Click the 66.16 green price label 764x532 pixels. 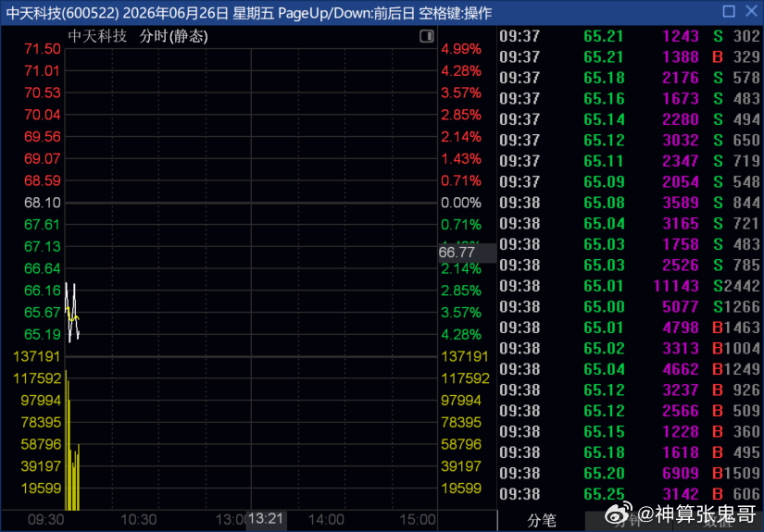[43, 291]
